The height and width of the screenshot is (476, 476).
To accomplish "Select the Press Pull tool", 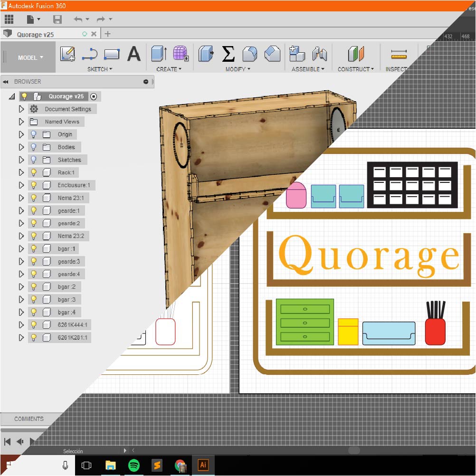I will [206, 54].
